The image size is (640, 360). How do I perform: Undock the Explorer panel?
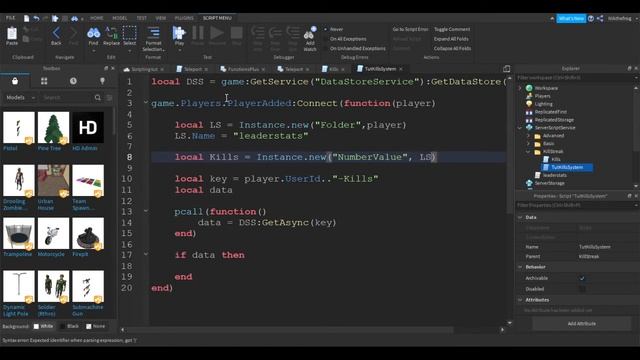point(629,68)
